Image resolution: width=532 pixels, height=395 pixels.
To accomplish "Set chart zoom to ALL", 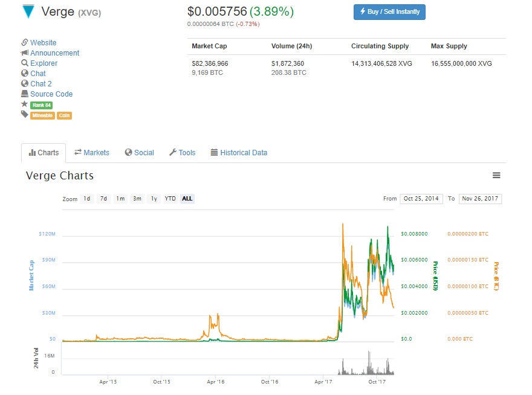I will [187, 199].
